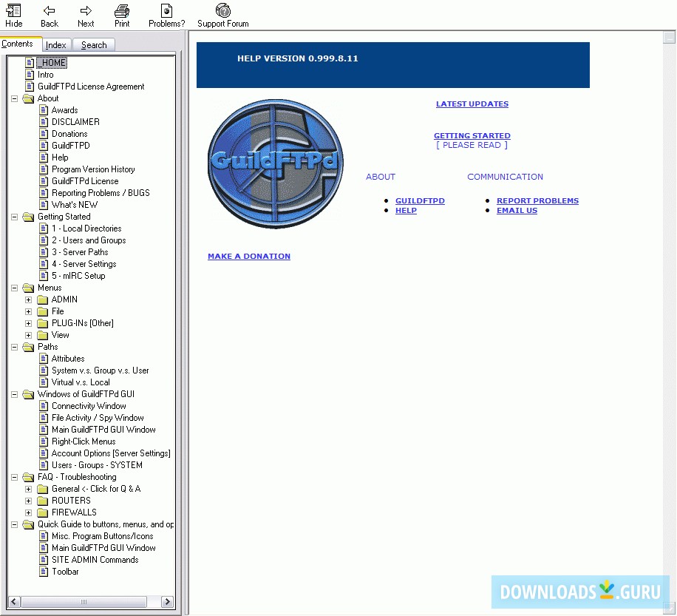Open the 5 - mIRC Setup topic

78,276
